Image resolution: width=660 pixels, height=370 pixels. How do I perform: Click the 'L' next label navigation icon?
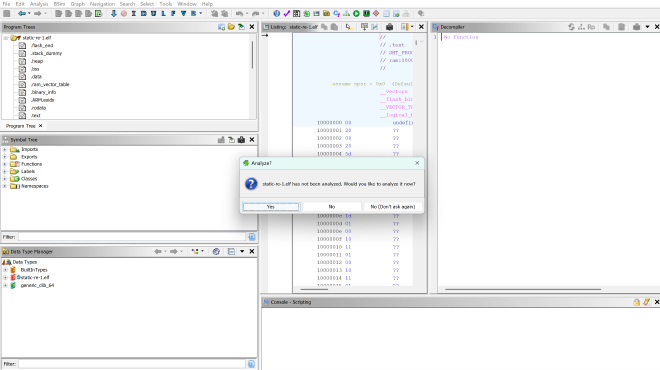point(163,13)
